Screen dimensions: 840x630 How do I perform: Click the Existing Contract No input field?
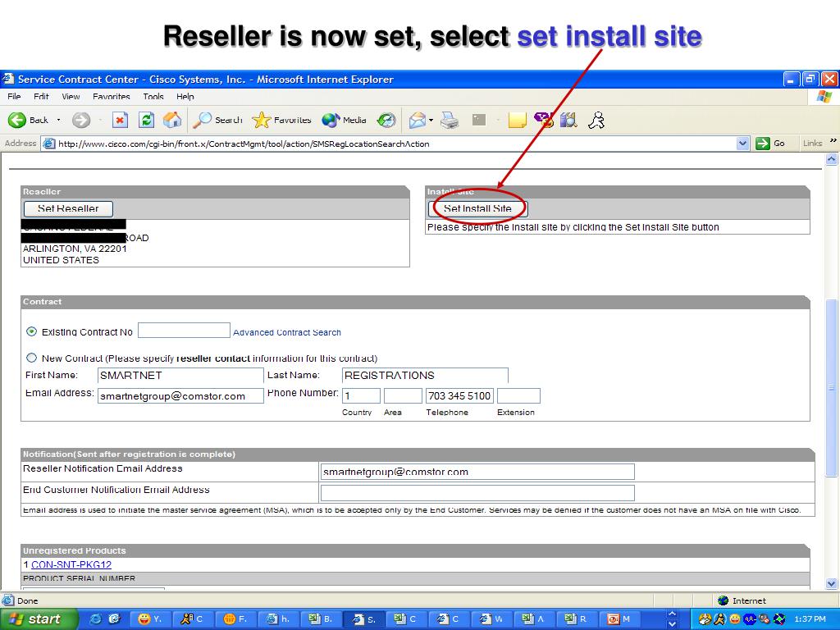(184, 331)
